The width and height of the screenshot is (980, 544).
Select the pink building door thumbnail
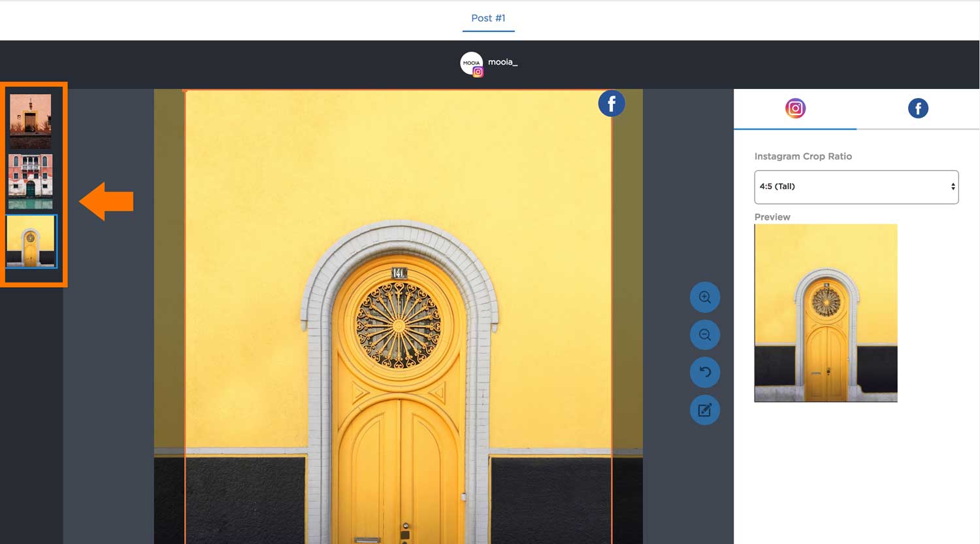pos(30,118)
